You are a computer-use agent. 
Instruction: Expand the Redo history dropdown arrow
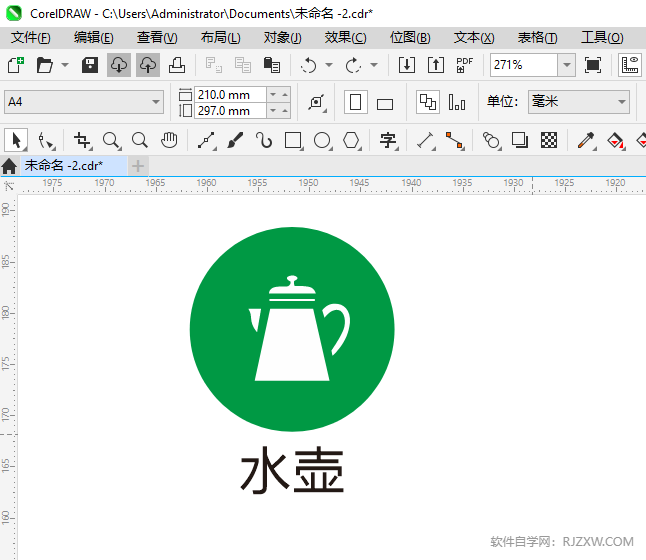[x=374, y=65]
